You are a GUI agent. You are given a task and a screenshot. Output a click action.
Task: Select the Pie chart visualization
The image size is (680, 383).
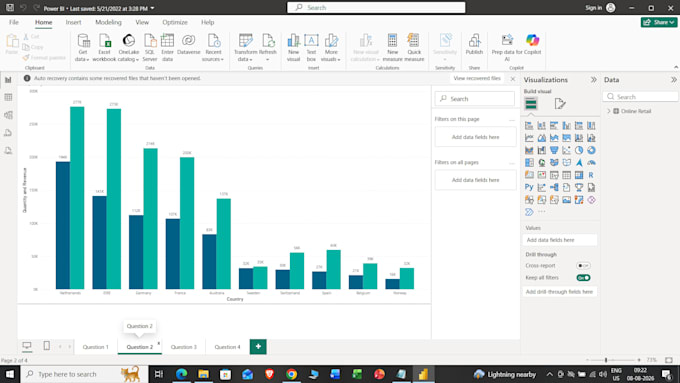point(579,150)
